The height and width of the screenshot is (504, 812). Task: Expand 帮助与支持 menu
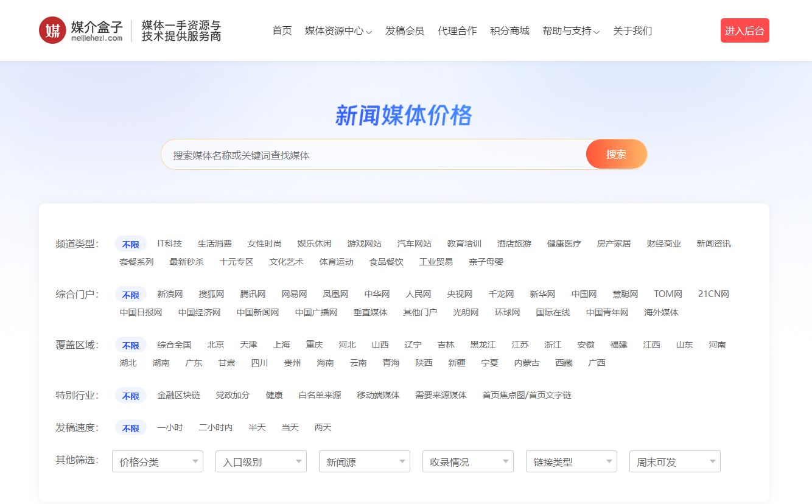pyautogui.click(x=571, y=30)
